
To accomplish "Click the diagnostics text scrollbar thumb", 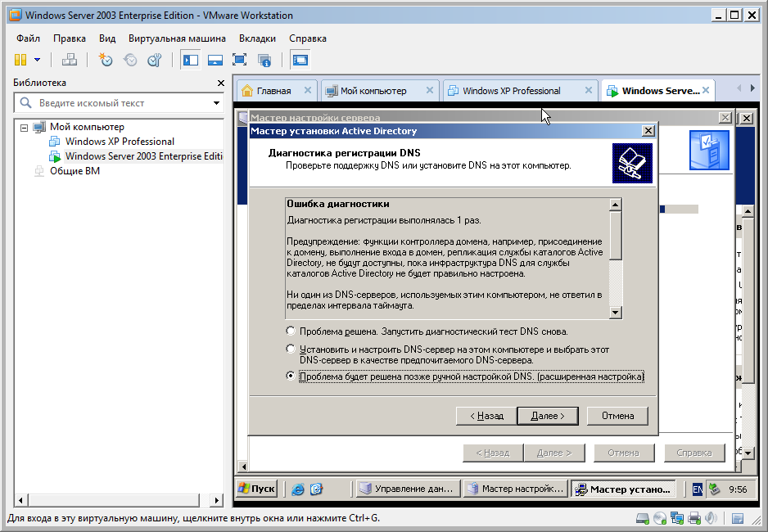I will click(616, 236).
